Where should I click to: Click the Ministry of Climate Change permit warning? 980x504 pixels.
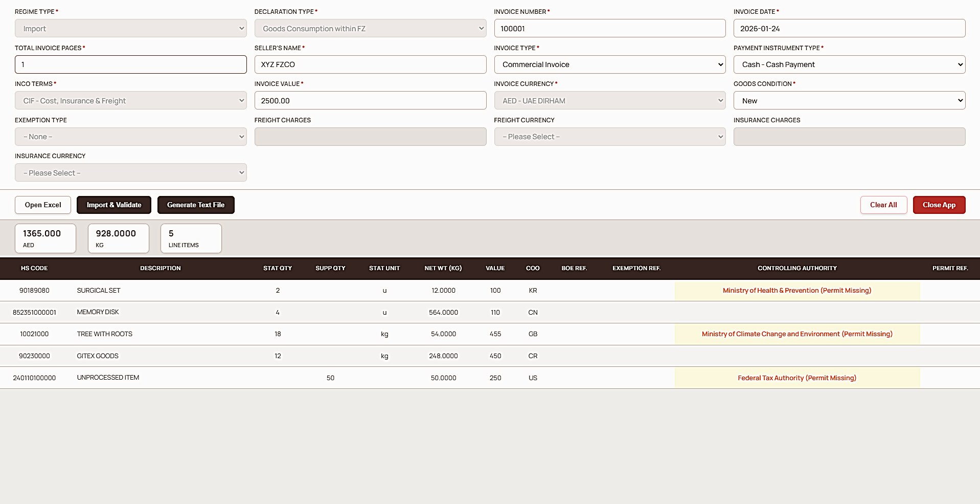point(796,334)
